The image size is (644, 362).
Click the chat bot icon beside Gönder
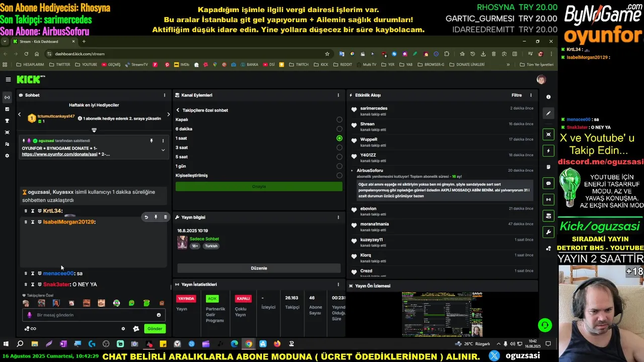(x=136, y=329)
